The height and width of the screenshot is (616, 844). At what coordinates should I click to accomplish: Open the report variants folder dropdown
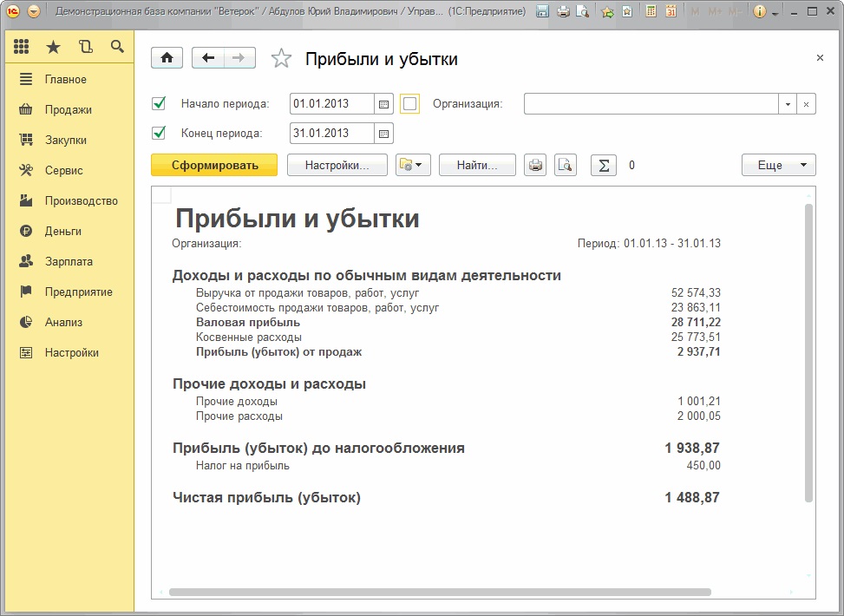tap(413, 166)
